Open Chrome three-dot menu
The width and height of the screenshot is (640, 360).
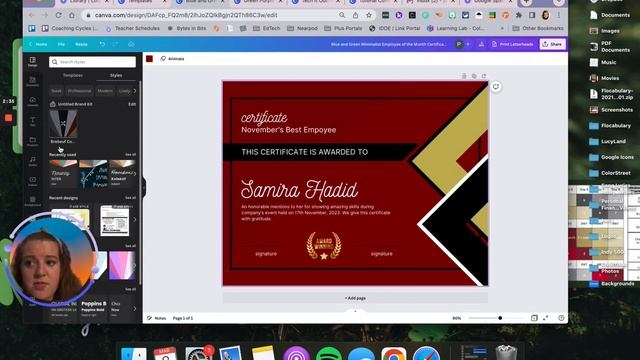559,15
